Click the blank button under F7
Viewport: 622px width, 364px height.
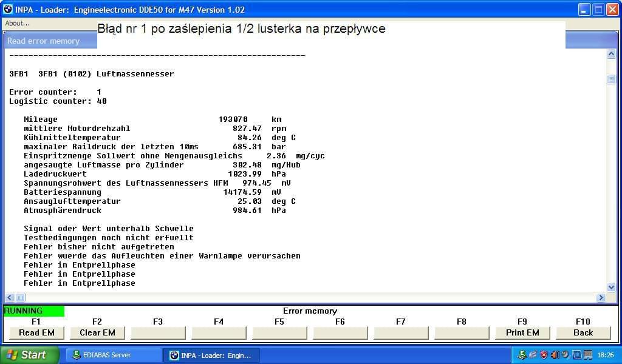pos(401,332)
